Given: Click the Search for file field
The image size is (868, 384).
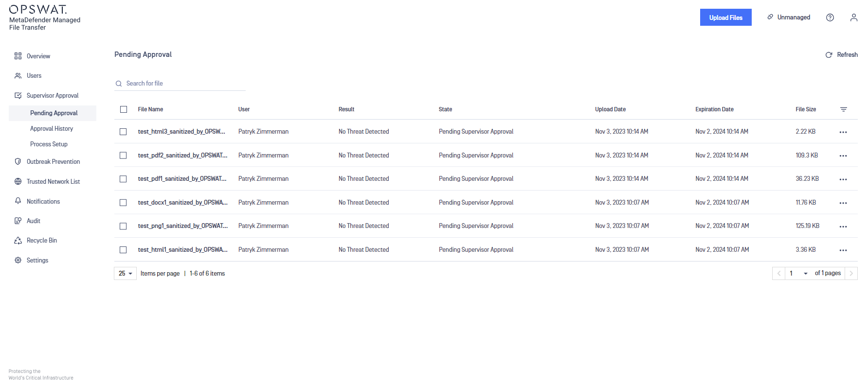Looking at the screenshot, I should [x=180, y=84].
